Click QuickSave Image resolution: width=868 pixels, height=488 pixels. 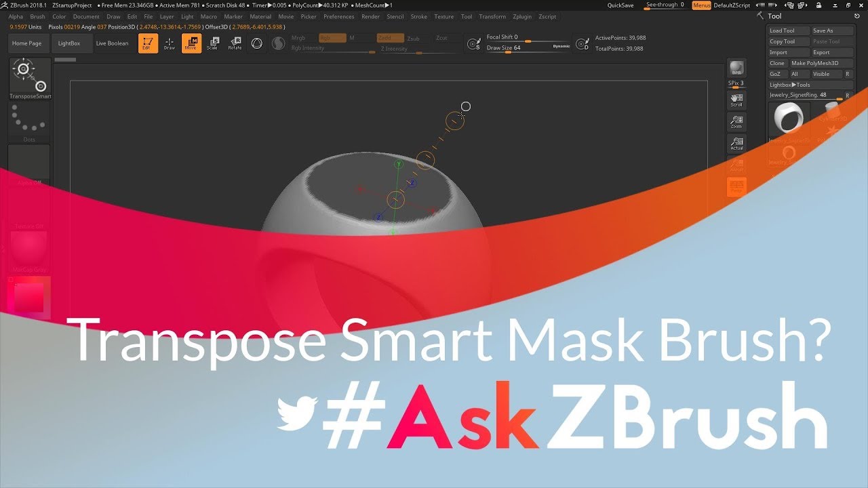coord(620,5)
